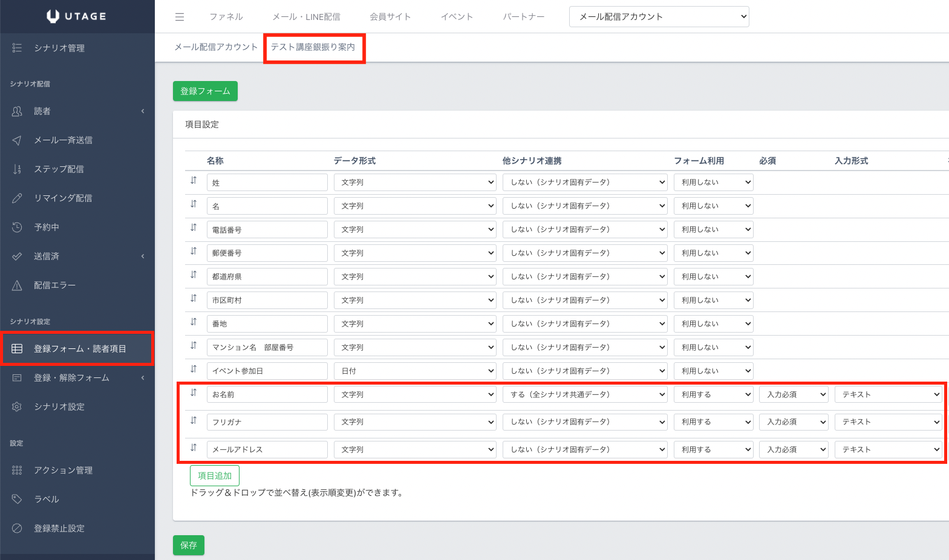Open フォーム利用 dropdown for 電話番号 row
This screenshot has height=560, width=949.
click(x=713, y=229)
